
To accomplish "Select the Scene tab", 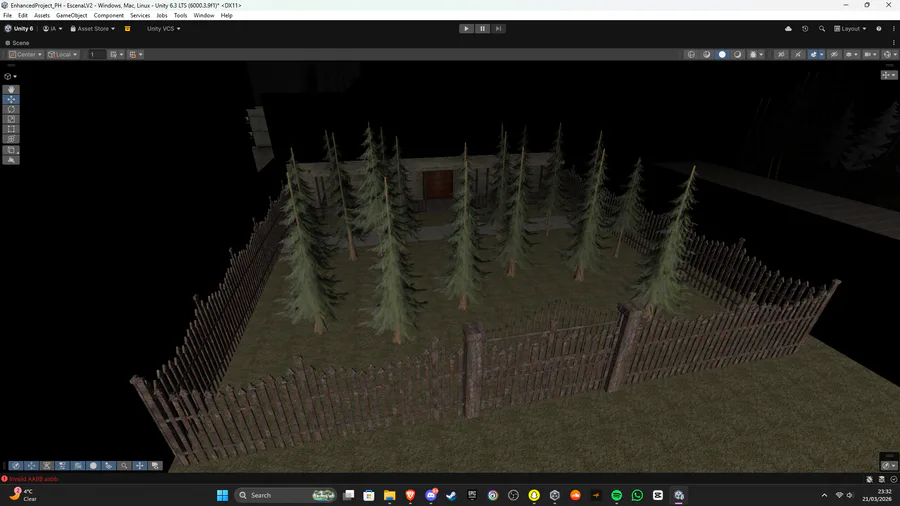I will 17,43.
